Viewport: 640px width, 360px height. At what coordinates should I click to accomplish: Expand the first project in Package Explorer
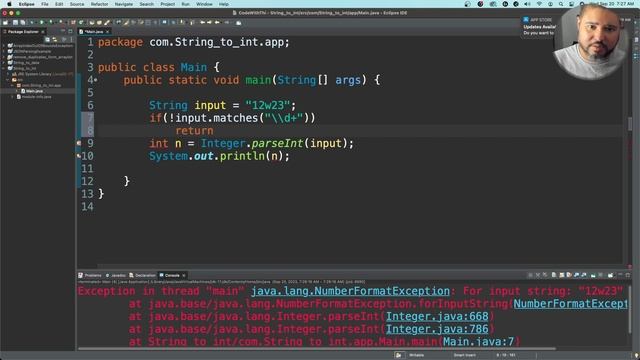tap(4, 46)
